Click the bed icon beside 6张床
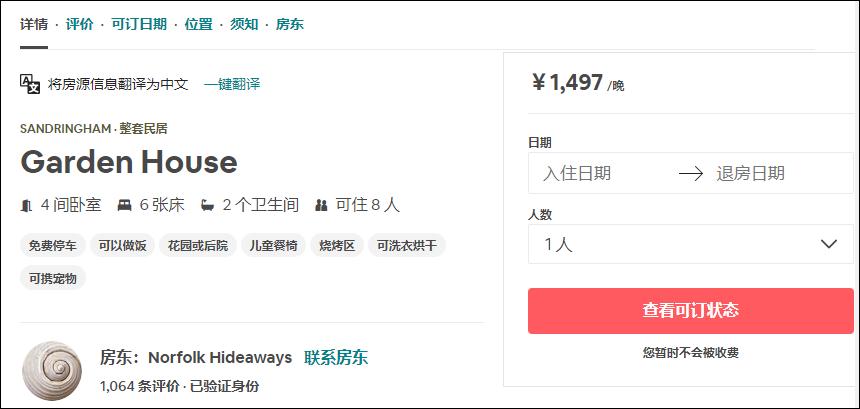Image resolution: width=860 pixels, height=409 pixels. pos(124,205)
